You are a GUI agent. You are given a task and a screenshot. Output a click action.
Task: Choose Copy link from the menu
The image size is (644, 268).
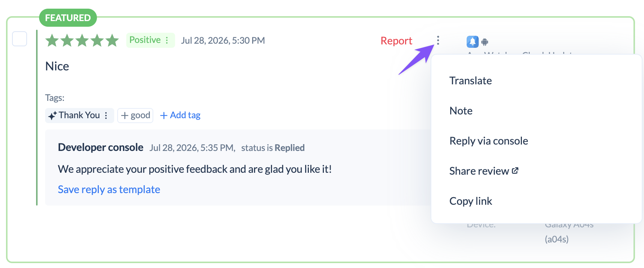coord(471,201)
